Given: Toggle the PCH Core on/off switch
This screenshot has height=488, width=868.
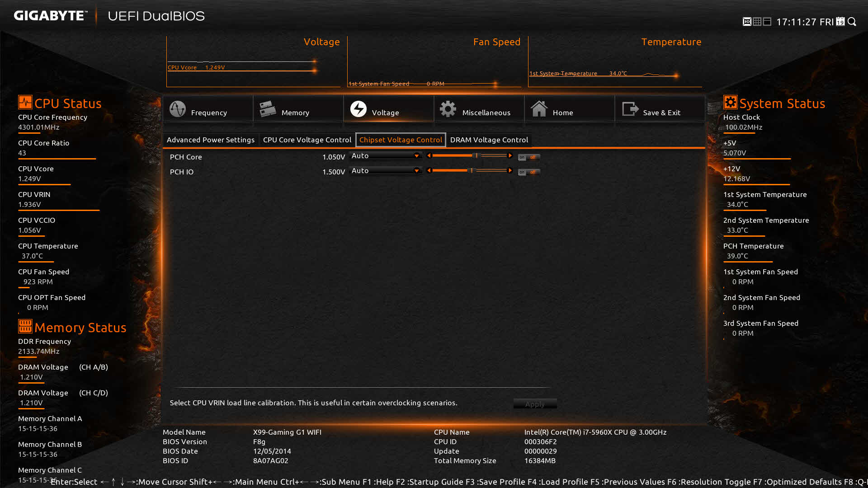Looking at the screenshot, I should pyautogui.click(x=528, y=157).
